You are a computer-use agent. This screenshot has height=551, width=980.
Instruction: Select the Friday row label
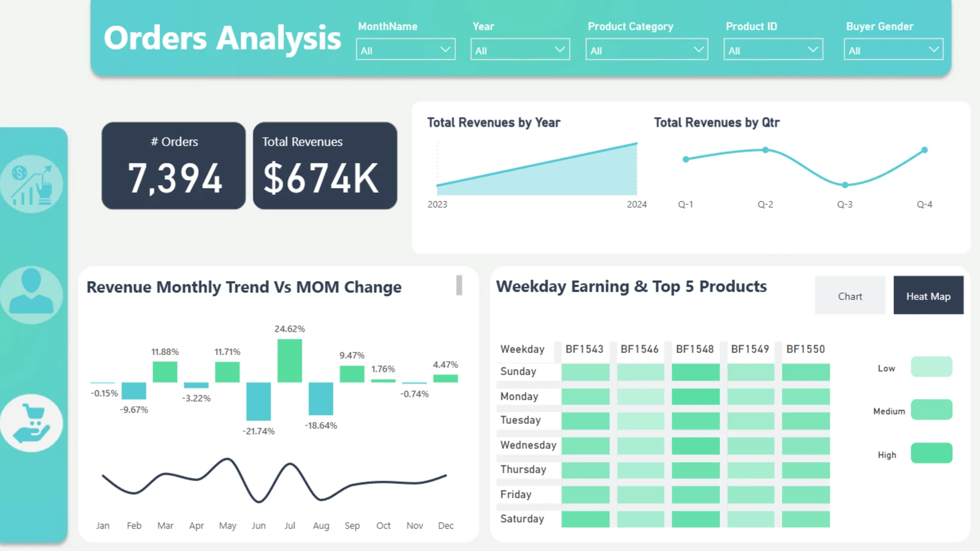tap(516, 494)
